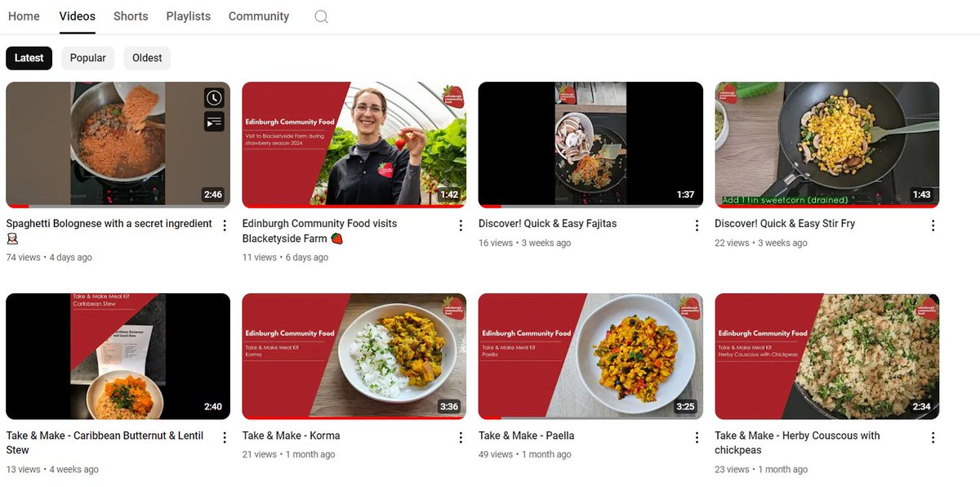Click '11 views • 6 days ago' text
Screen dimensions: 980x487
(x=285, y=257)
